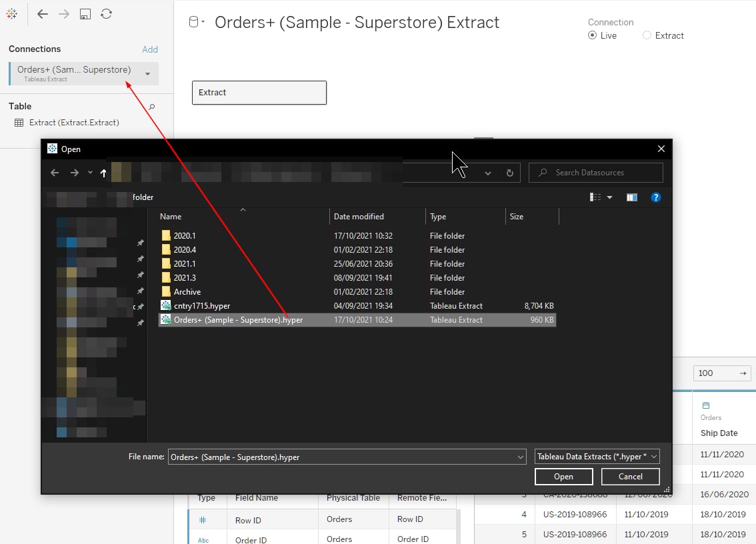Click the Extract table grid icon
This screenshot has width=756, height=544.
[x=19, y=123]
